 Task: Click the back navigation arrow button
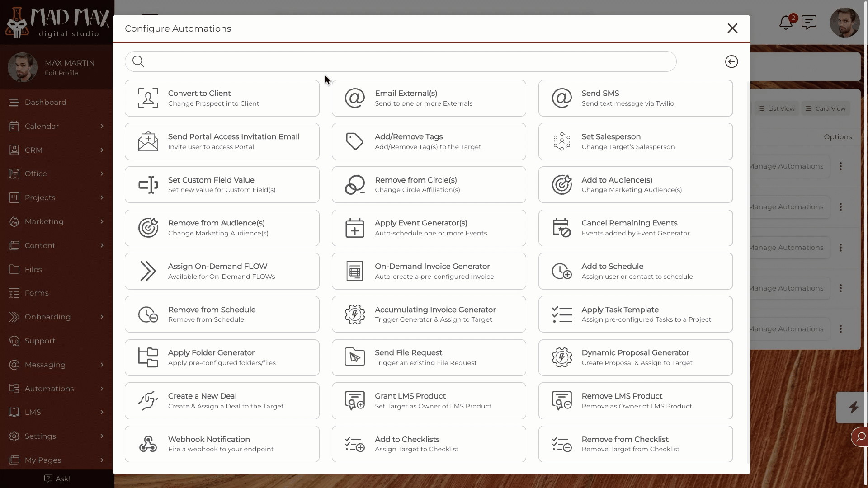coord(731,61)
